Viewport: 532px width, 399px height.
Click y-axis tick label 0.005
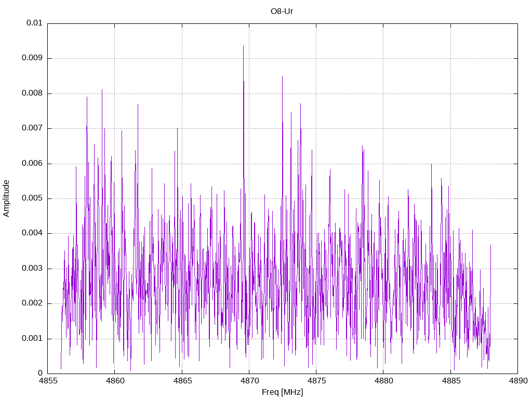click(x=32, y=198)
